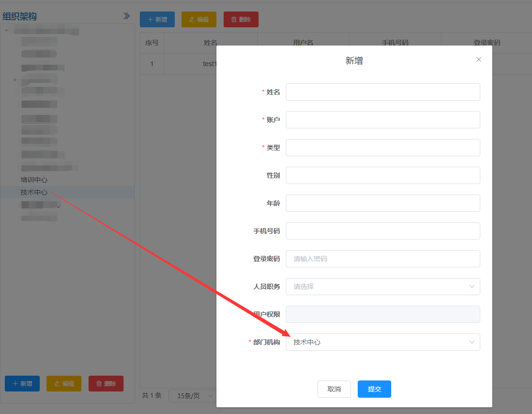Click the 登录密码 password field

pos(383,259)
